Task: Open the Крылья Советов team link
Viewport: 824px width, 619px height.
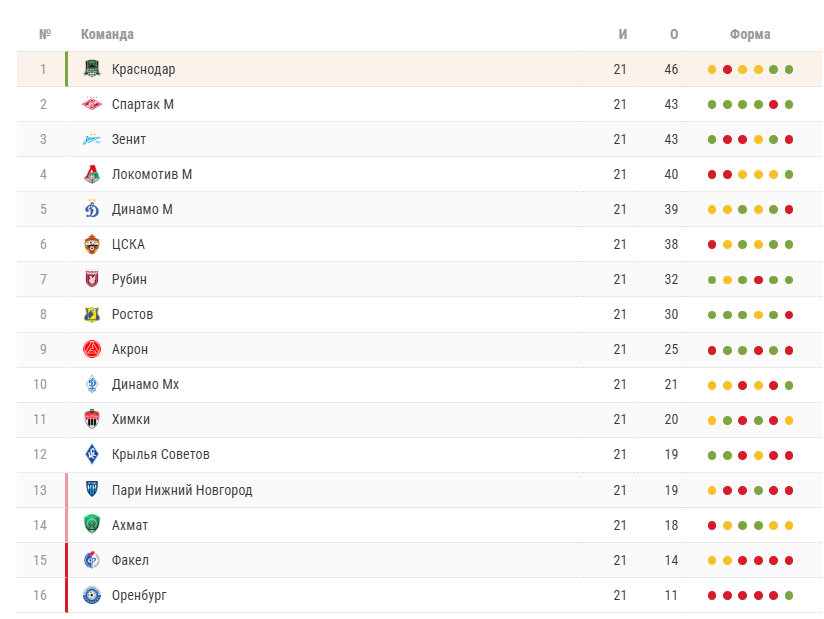Action: coord(160,455)
